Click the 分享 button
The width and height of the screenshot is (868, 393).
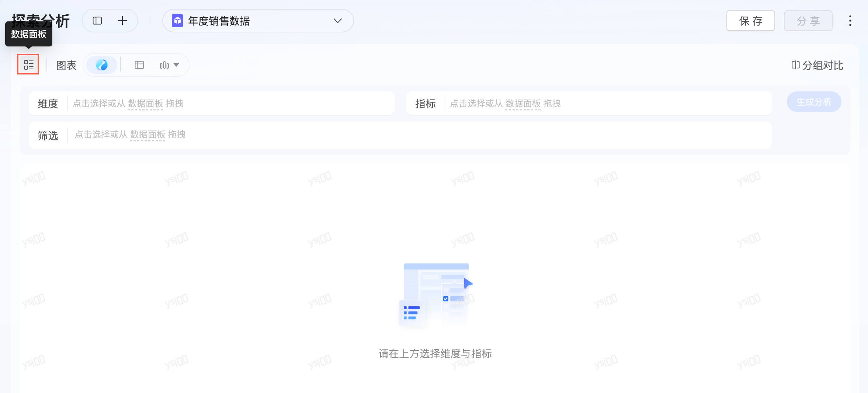pos(808,21)
